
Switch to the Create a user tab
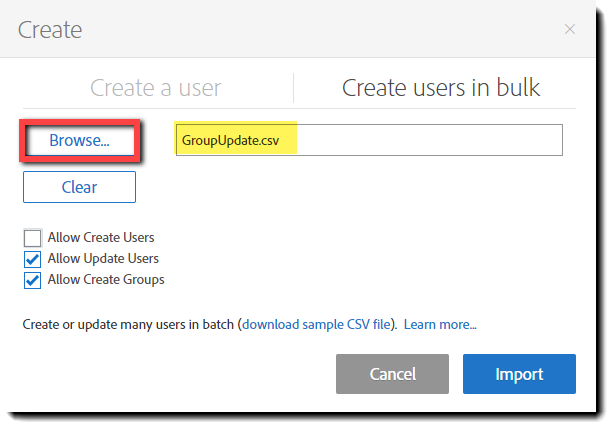155,88
